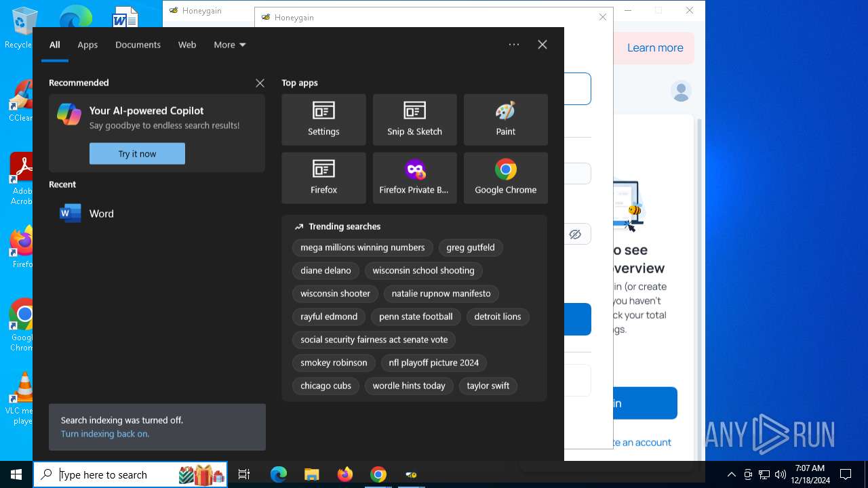868x488 pixels.
Task: Select nfl playoff picture 2024 trend
Action: pos(434,363)
